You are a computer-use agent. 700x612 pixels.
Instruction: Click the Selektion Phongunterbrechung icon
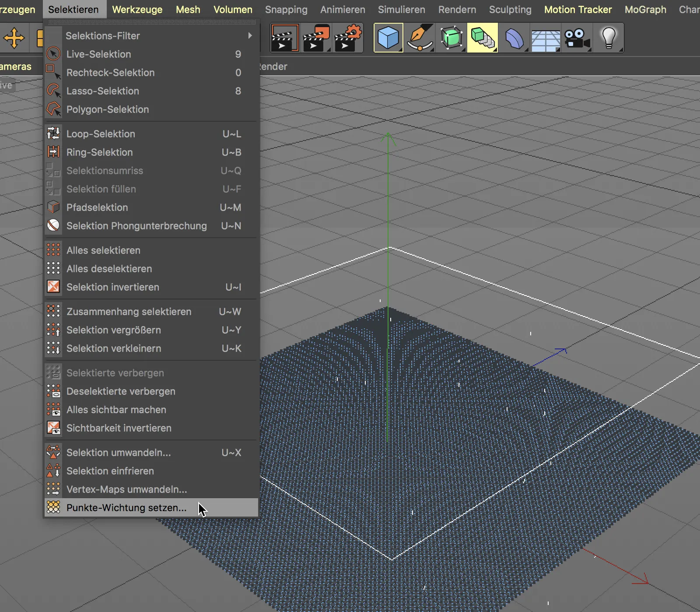click(53, 225)
